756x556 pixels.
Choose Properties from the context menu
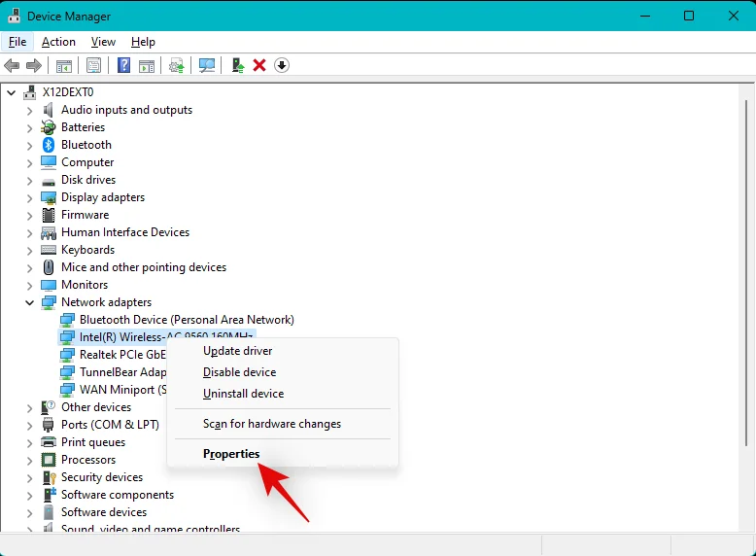[231, 454]
